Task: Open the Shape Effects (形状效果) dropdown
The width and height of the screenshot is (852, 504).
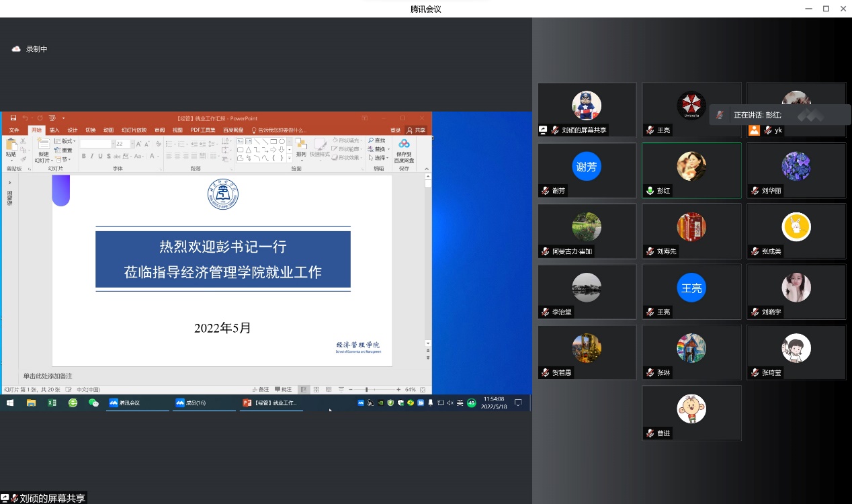Action: pyautogui.click(x=349, y=157)
